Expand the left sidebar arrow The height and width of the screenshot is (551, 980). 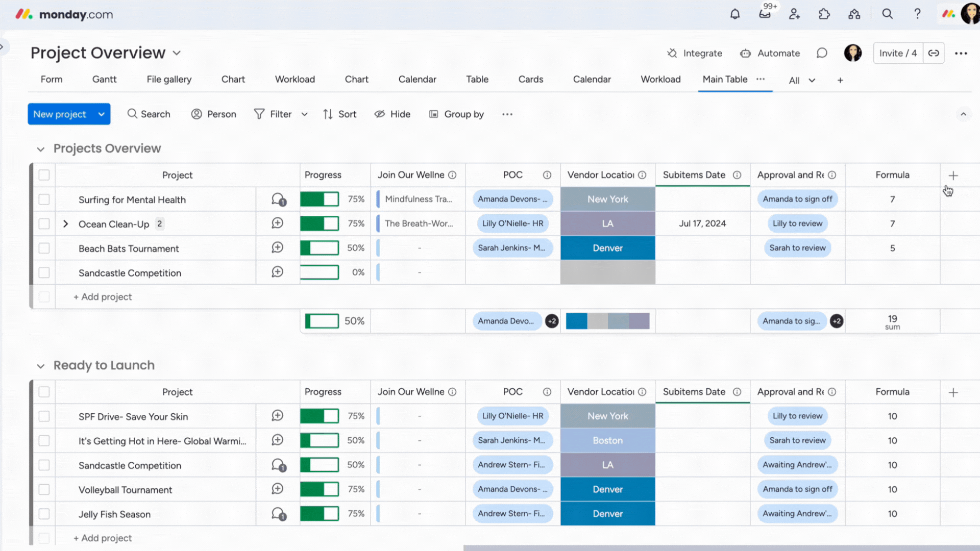tap(3, 47)
